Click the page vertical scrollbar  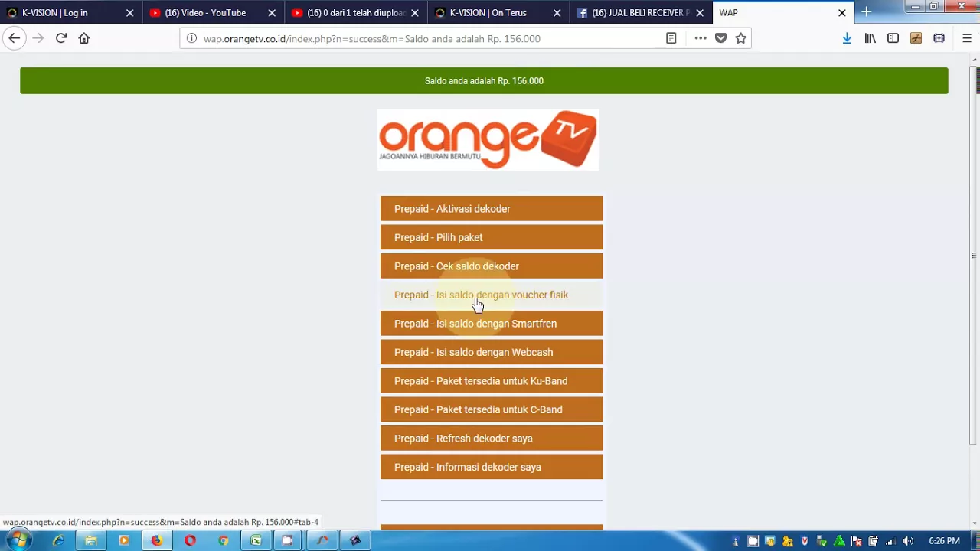[x=974, y=256]
